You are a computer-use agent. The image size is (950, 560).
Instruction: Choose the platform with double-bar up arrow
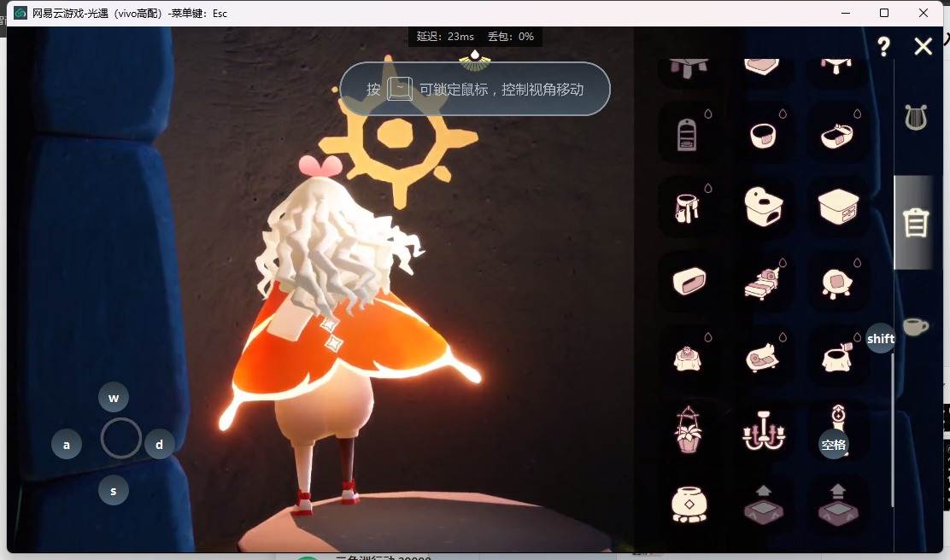(x=838, y=504)
